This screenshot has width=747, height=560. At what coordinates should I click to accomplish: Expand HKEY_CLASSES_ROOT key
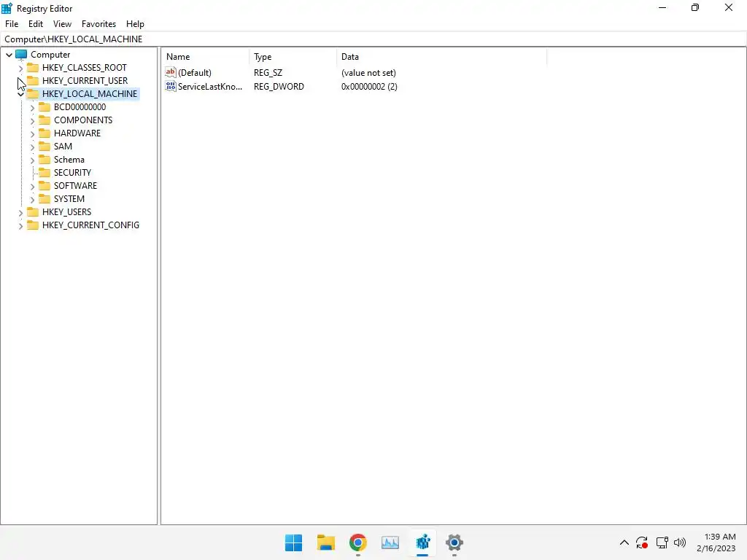pyautogui.click(x=20, y=68)
